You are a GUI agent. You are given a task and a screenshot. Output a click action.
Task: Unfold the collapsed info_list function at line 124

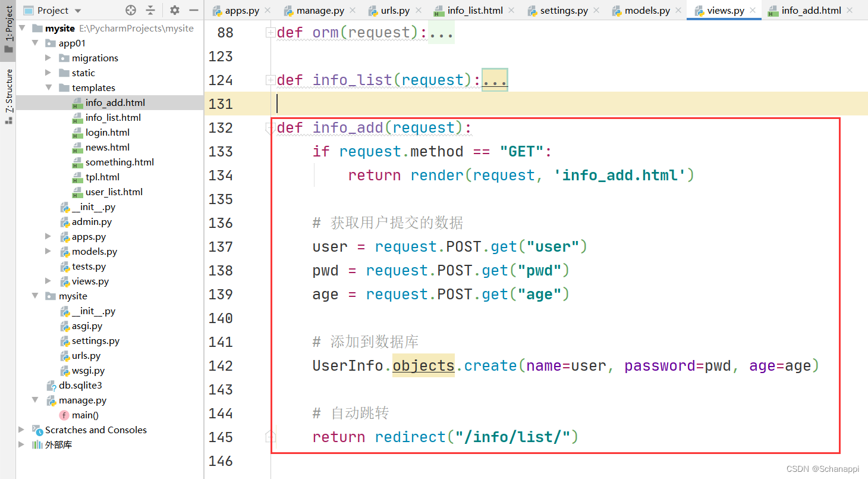coord(271,80)
